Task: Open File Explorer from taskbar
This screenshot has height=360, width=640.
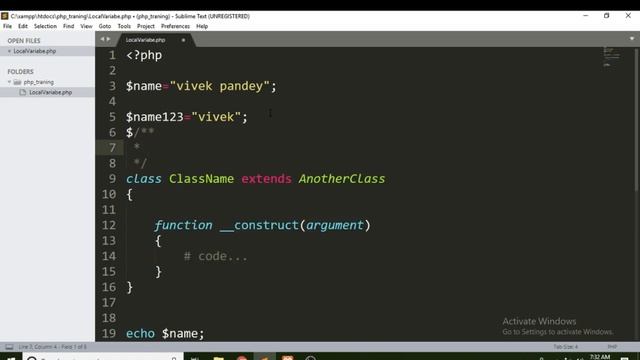Action: pos(218,358)
